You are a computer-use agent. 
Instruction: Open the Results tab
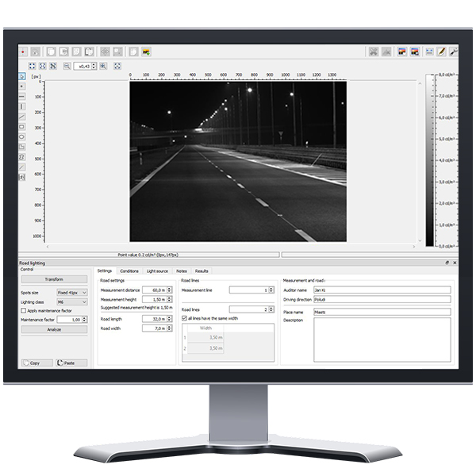coord(202,271)
